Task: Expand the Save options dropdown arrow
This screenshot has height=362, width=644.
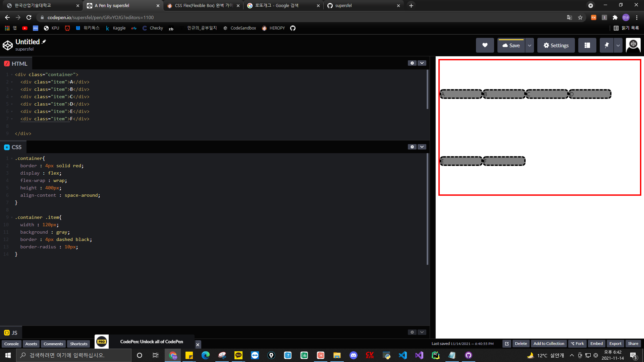Action: point(530,45)
